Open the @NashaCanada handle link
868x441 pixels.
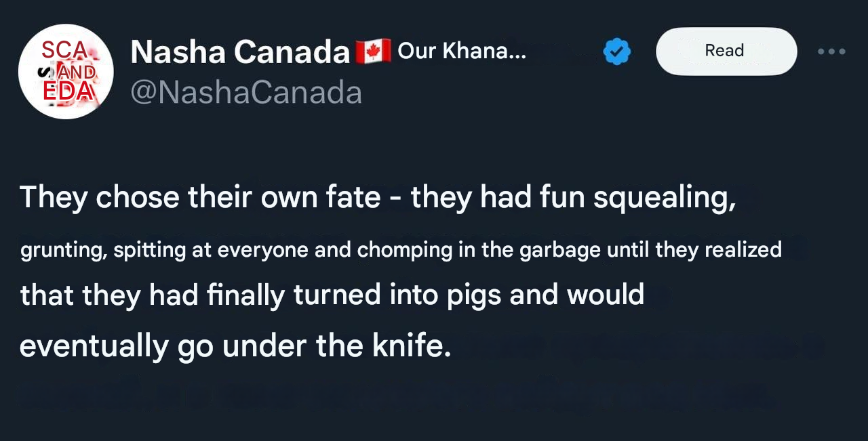(x=245, y=93)
